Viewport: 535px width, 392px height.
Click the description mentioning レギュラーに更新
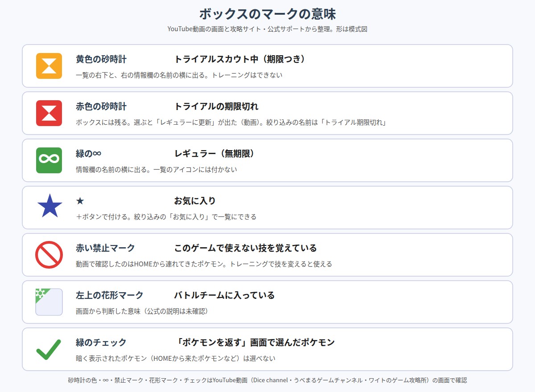[231, 122]
